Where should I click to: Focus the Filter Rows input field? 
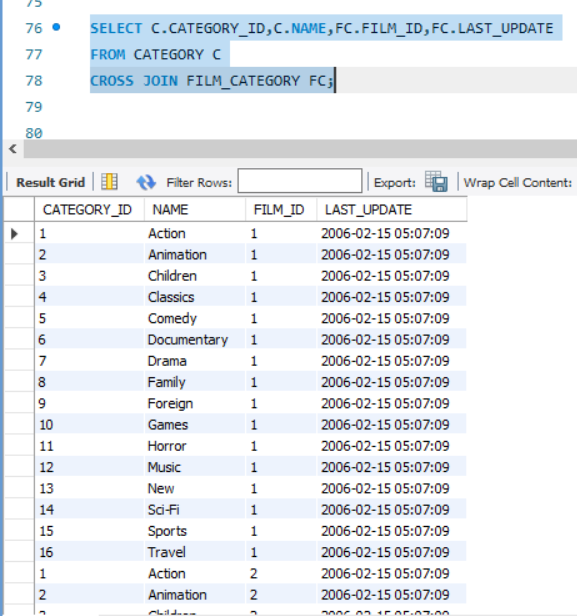pos(300,181)
